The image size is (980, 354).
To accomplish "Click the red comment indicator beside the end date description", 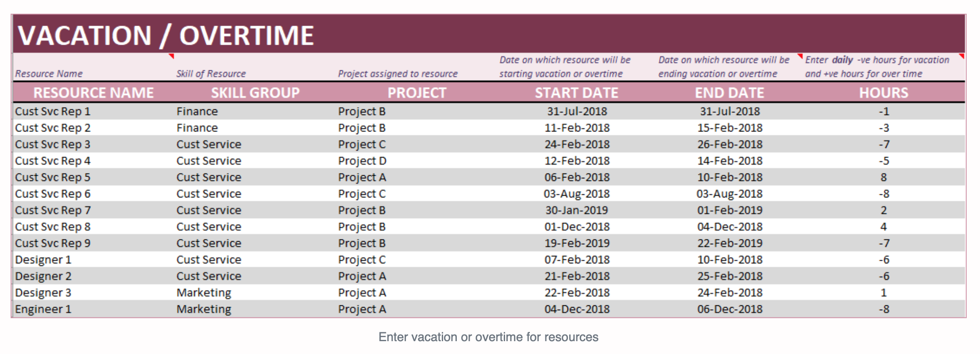I will click(x=800, y=56).
